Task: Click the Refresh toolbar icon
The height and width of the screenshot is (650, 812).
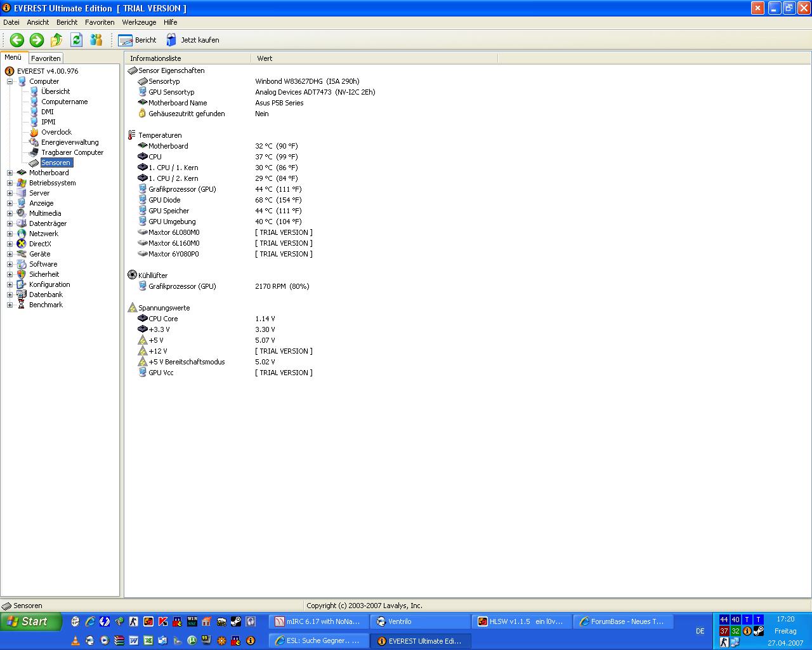Action: pos(76,40)
